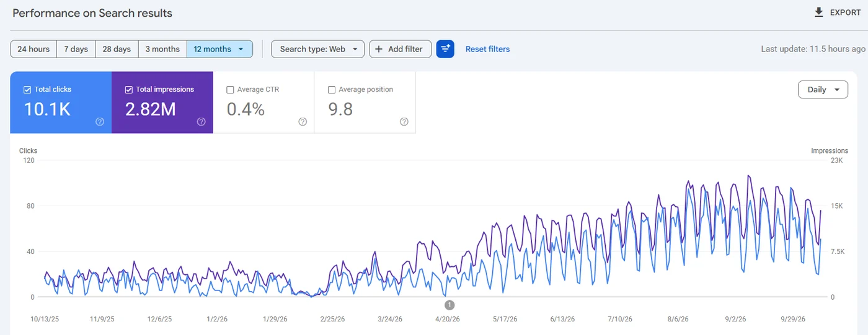Open the Daily granularity dropdown
Image resolution: width=868 pixels, height=335 pixels.
823,90
